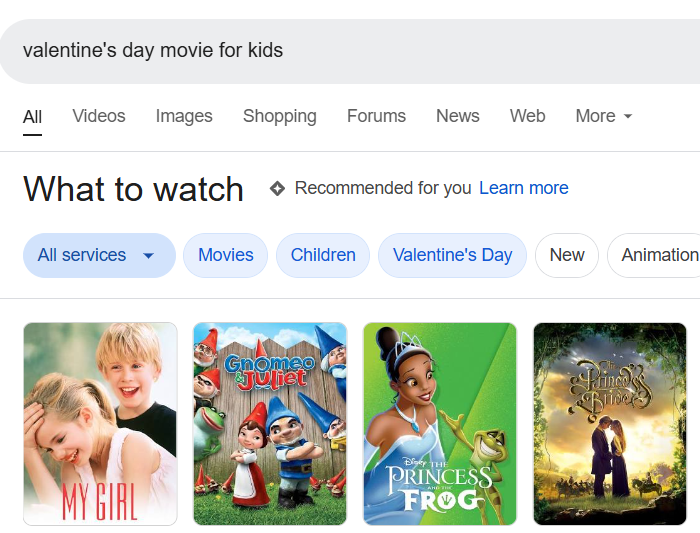
Task: Toggle the Movies filter chip
Action: coord(225,255)
